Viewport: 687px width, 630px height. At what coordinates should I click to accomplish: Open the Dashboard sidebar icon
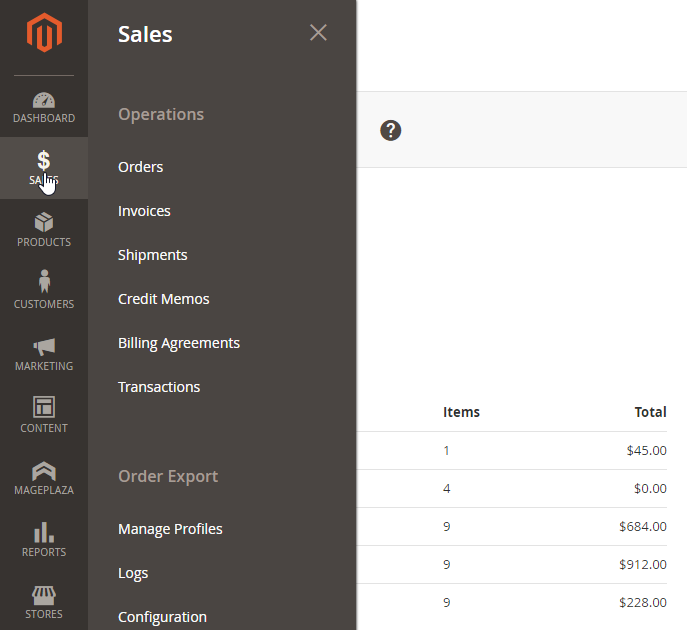point(44,101)
